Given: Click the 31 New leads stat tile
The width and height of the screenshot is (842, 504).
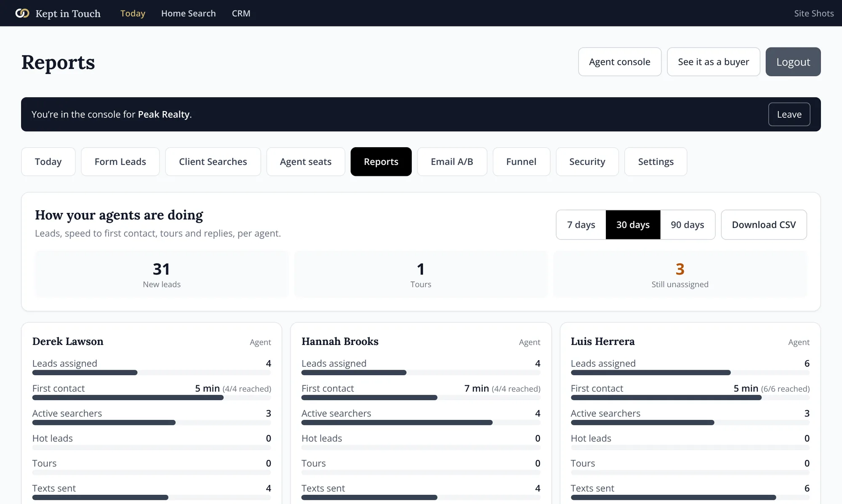Looking at the screenshot, I should point(162,274).
